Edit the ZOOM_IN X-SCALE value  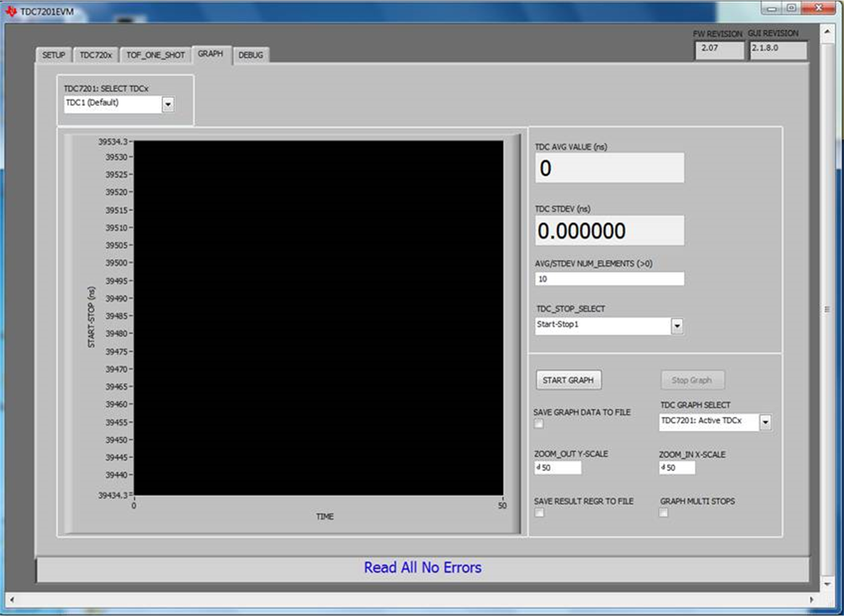(x=683, y=468)
